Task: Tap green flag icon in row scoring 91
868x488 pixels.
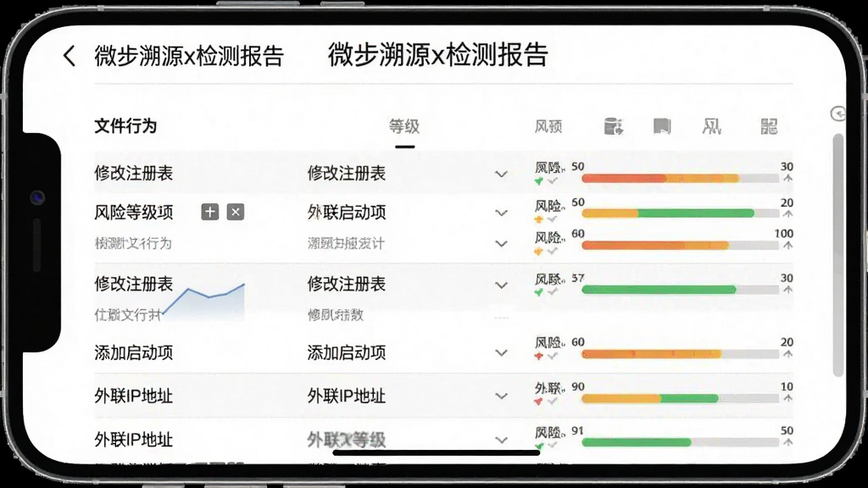Action: (x=538, y=446)
